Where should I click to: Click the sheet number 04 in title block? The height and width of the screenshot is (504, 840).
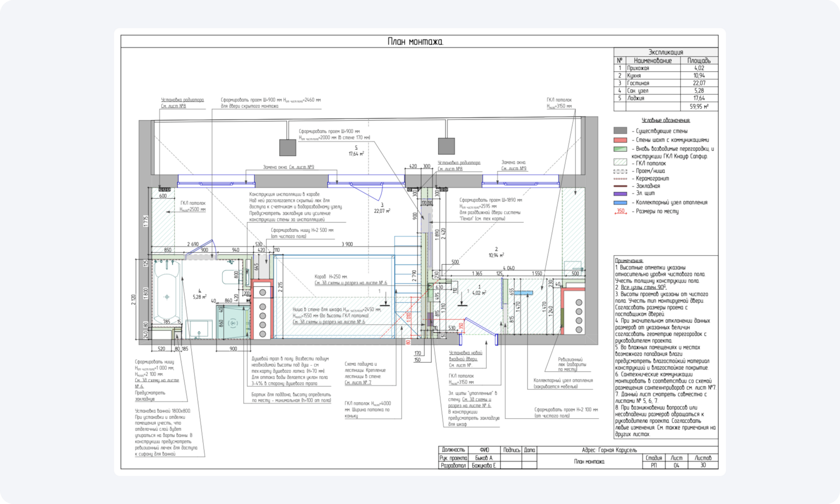676,465
